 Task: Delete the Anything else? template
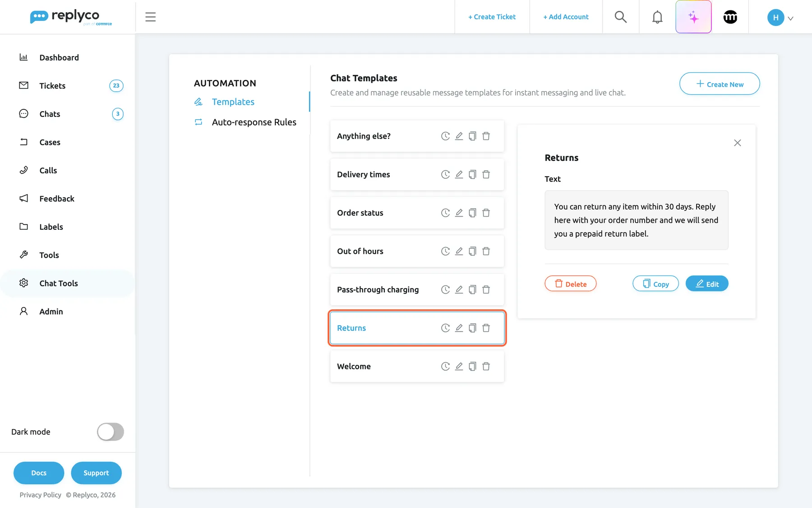click(486, 136)
